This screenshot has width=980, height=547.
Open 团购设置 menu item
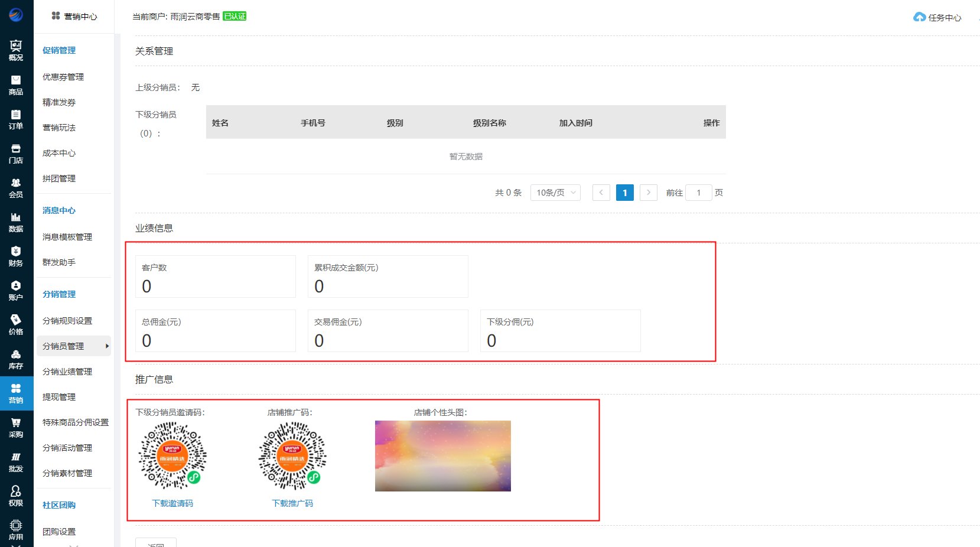[x=59, y=532]
